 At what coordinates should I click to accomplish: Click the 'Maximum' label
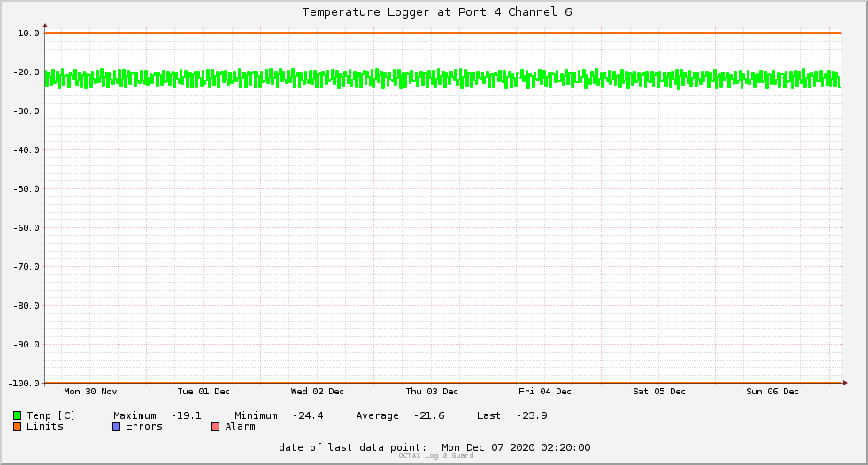135,415
